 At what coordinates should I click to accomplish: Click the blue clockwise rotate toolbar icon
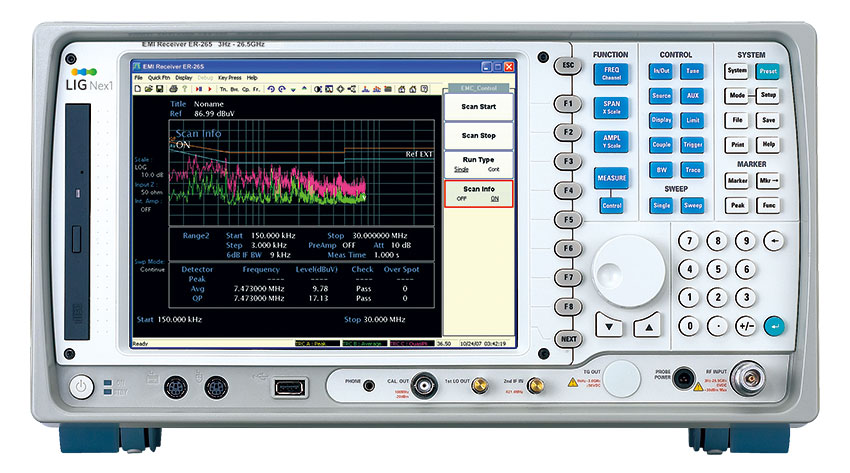(282, 89)
